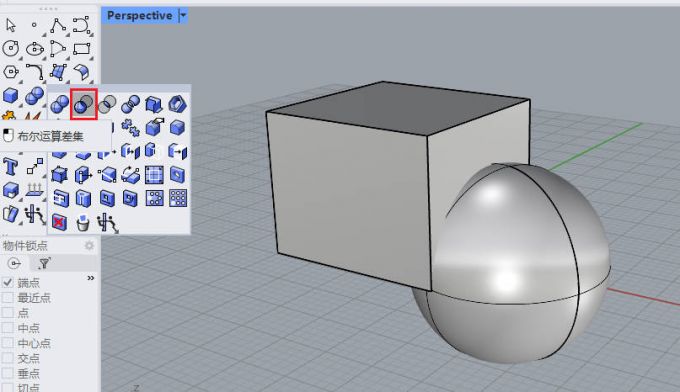Uncheck the 端点 (End) object snap
This screenshot has height=392, width=680.
8,283
